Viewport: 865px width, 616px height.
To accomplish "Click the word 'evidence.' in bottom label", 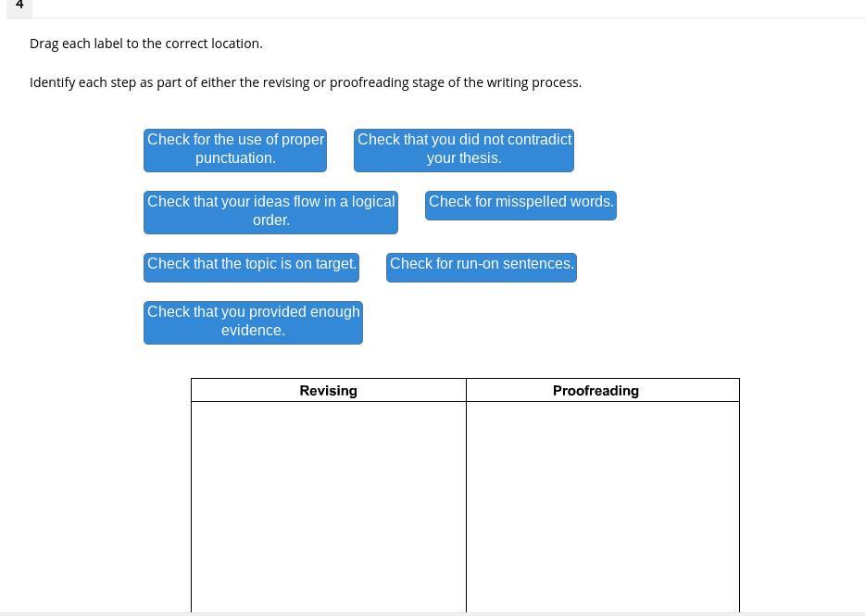I will click(253, 330).
